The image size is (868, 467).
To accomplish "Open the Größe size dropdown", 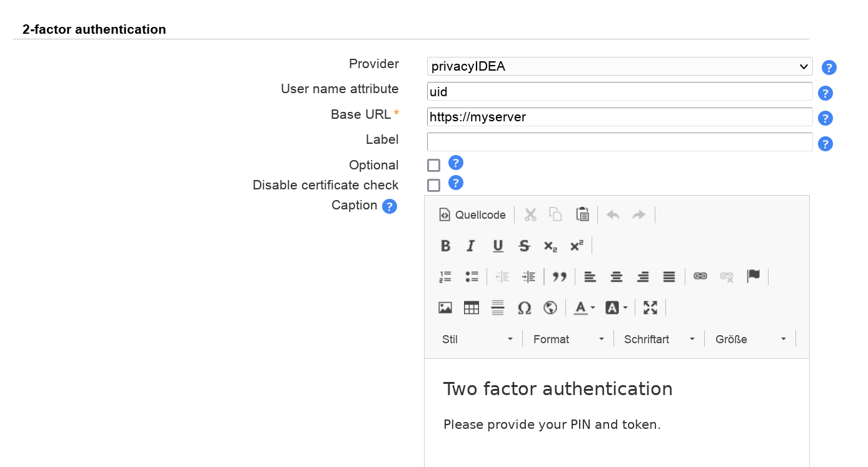I will 749,339.
